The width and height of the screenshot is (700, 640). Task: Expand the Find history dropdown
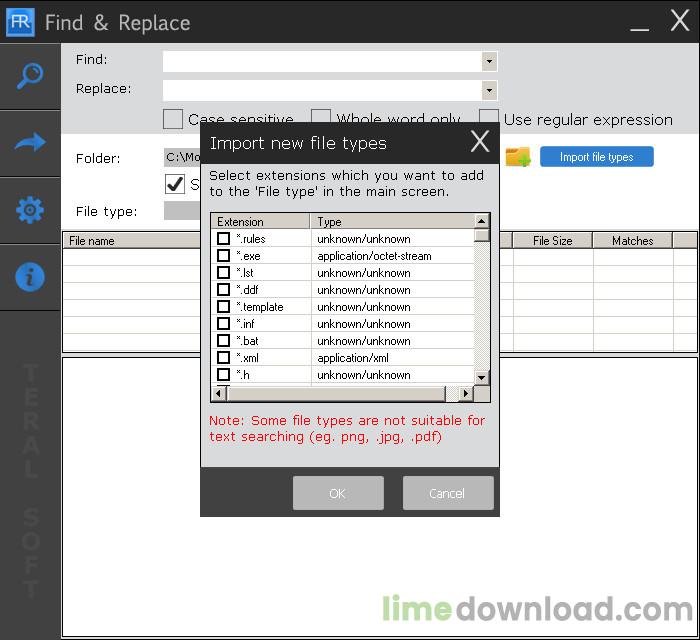pyautogui.click(x=489, y=61)
